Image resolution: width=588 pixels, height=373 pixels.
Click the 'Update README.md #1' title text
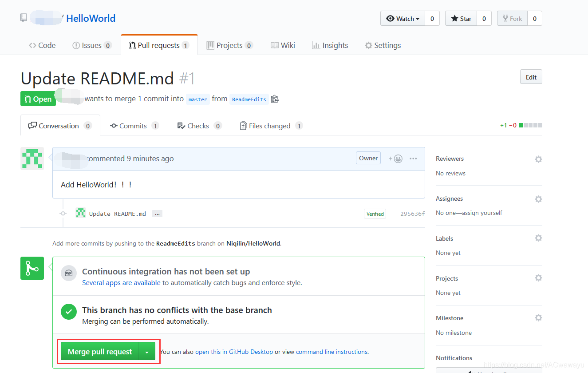pyautogui.click(x=108, y=79)
